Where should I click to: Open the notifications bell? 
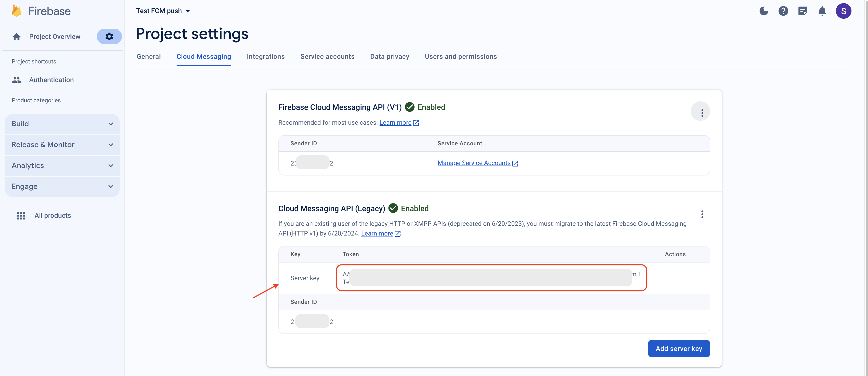(822, 11)
